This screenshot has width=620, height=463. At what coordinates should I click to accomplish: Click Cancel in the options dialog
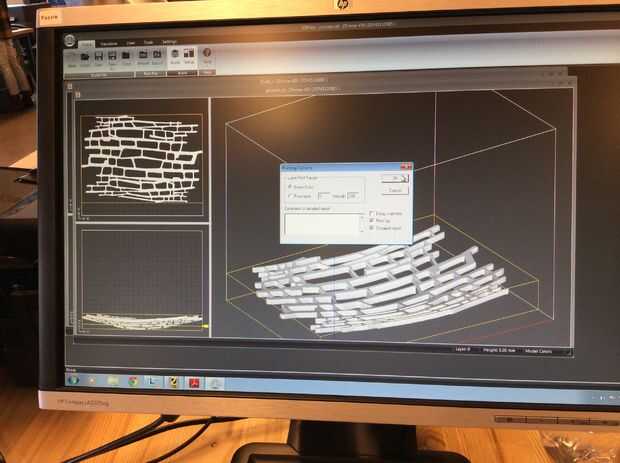tap(395, 191)
